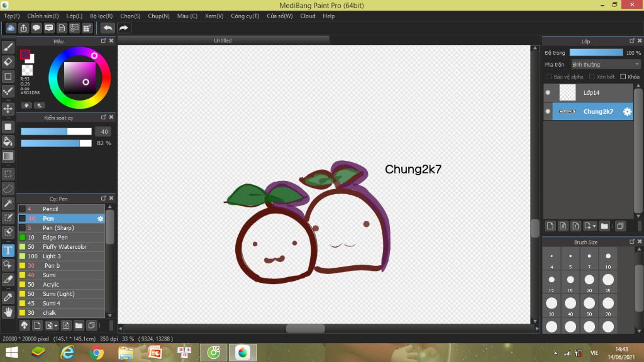Click the Undo arrow in toolbar
This screenshot has width=644, height=362.
(x=108, y=28)
